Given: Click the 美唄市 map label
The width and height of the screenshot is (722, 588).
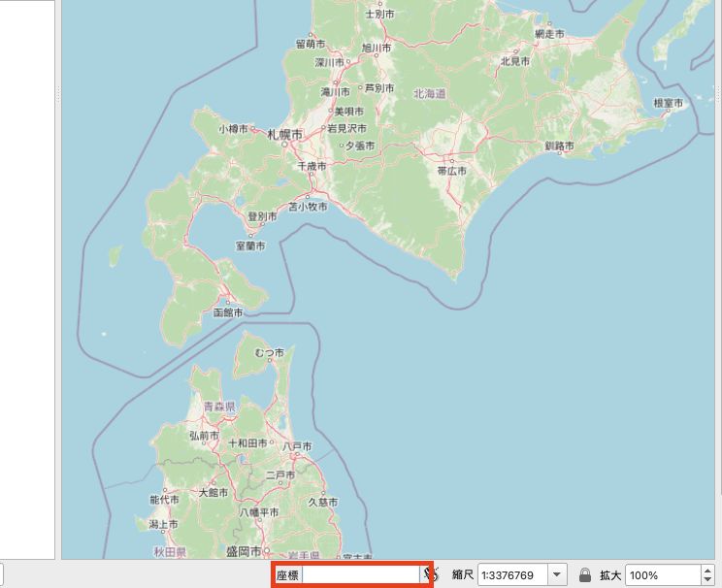Looking at the screenshot, I should [x=348, y=112].
